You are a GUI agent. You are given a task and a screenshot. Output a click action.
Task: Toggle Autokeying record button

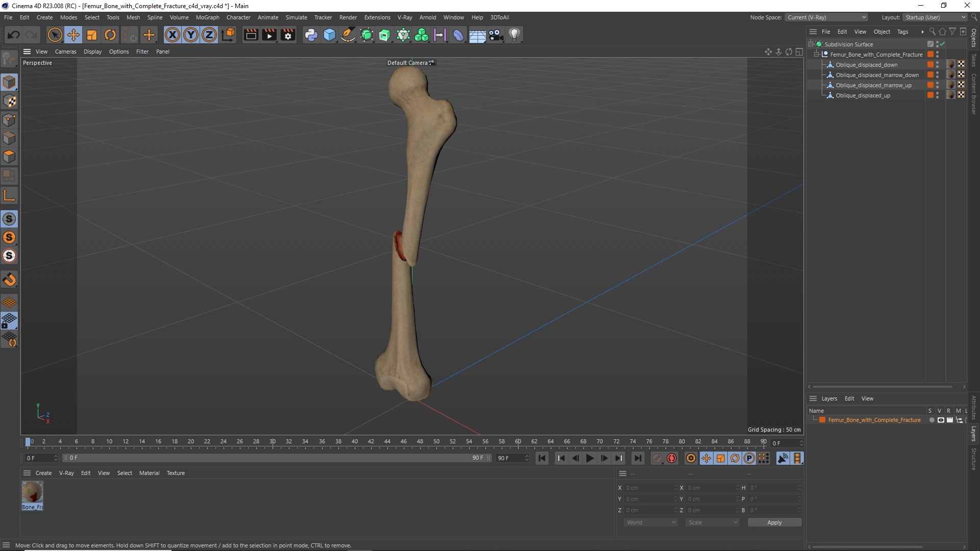click(672, 458)
